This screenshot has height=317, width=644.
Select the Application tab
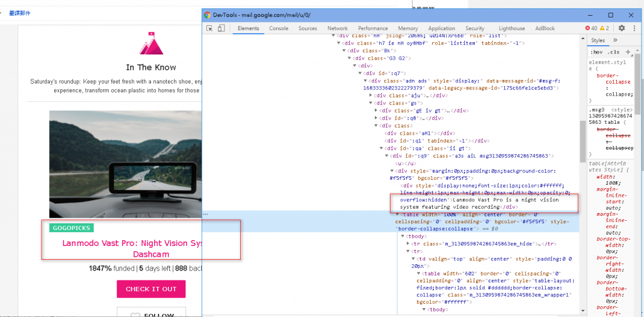[x=441, y=28]
